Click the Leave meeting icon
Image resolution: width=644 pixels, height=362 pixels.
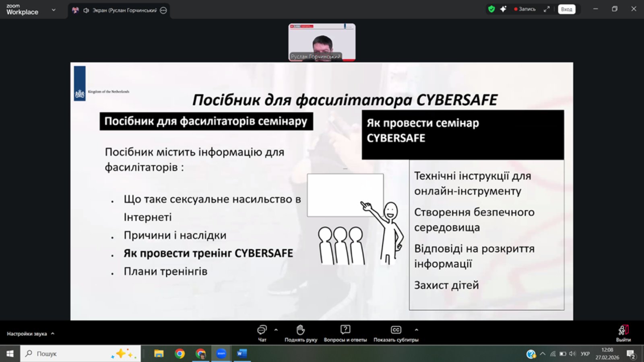(623, 330)
